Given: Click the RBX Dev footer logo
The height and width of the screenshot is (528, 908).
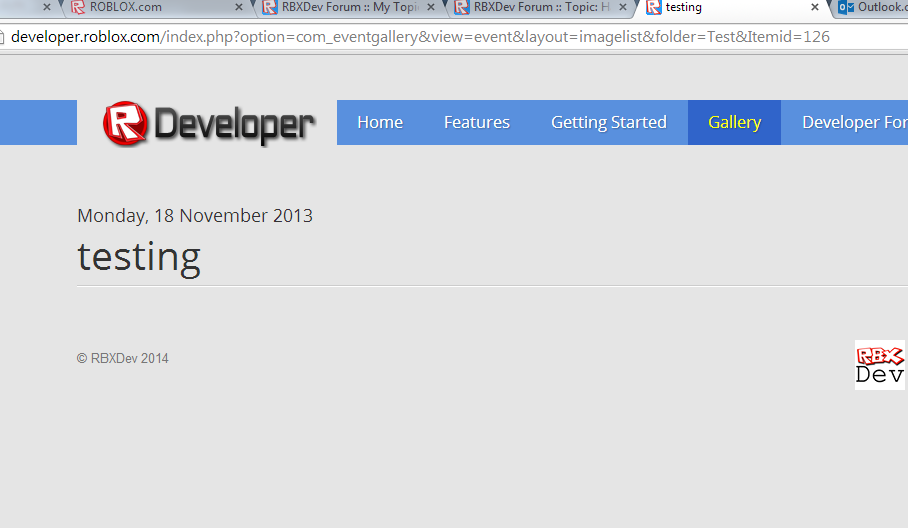Looking at the screenshot, I should click(x=880, y=365).
